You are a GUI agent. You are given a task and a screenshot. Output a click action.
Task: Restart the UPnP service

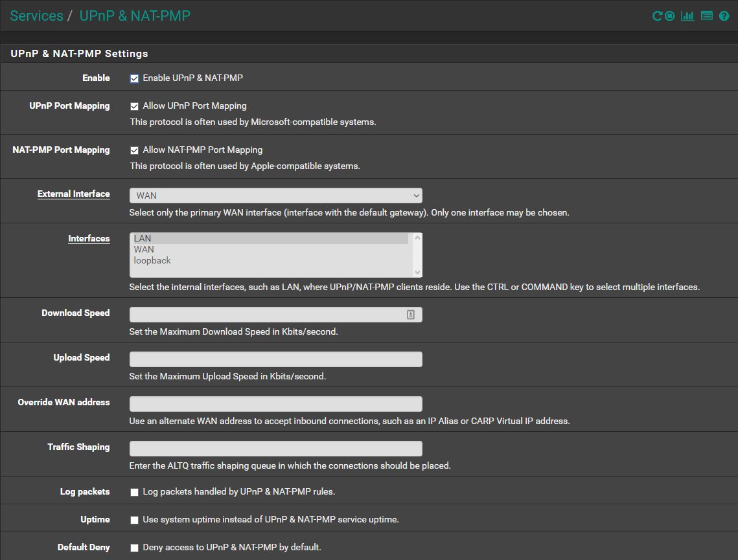point(657,16)
